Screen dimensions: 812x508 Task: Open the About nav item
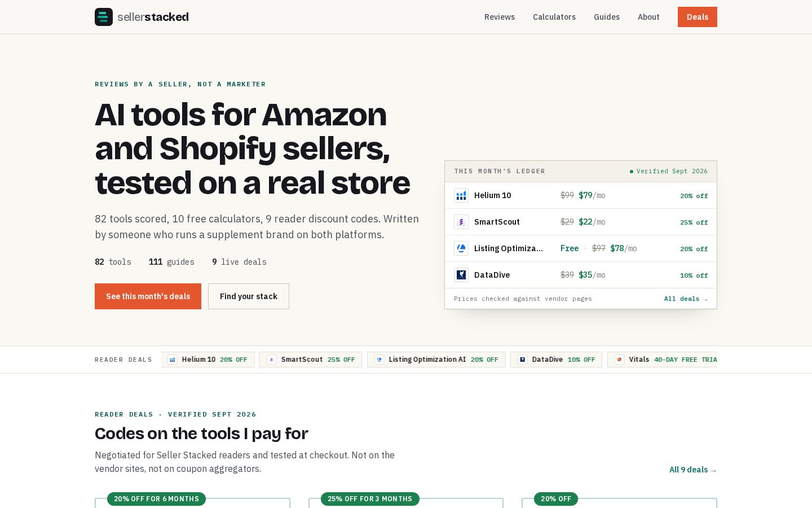(648, 17)
